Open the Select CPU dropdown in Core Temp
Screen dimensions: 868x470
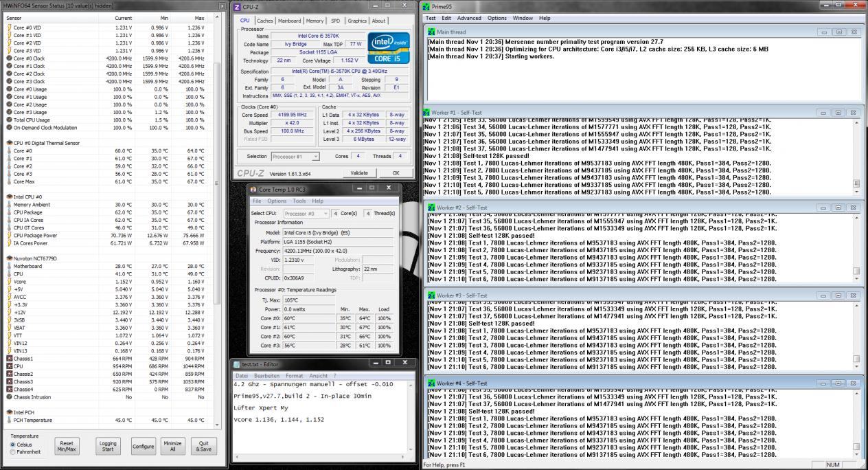coord(306,213)
